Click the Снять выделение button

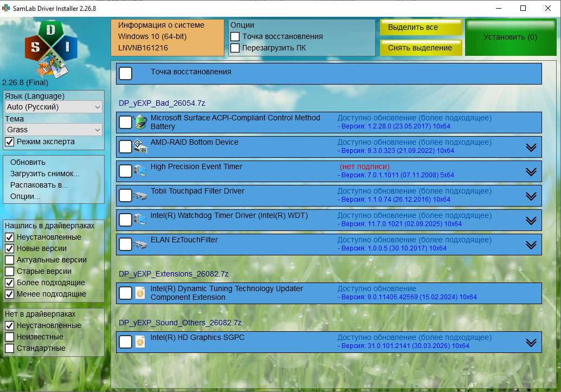[421, 48]
